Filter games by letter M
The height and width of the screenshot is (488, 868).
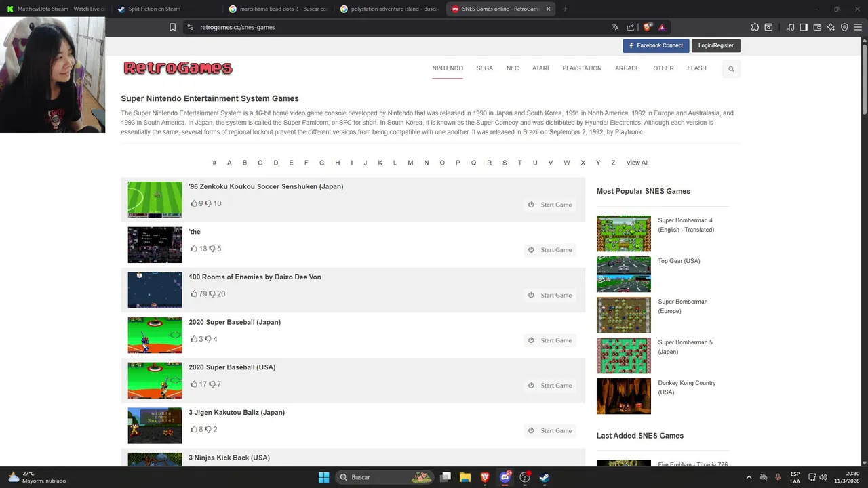click(410, 163)
